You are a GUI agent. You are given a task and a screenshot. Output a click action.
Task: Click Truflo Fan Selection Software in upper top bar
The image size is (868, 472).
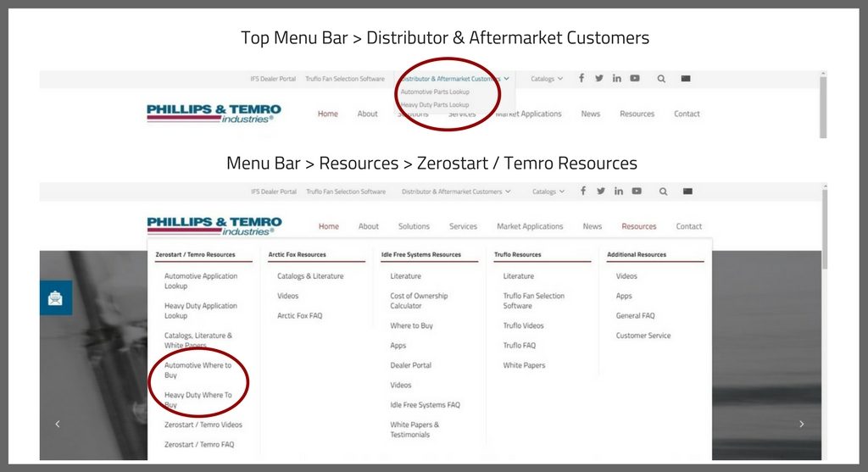(345, 79)
